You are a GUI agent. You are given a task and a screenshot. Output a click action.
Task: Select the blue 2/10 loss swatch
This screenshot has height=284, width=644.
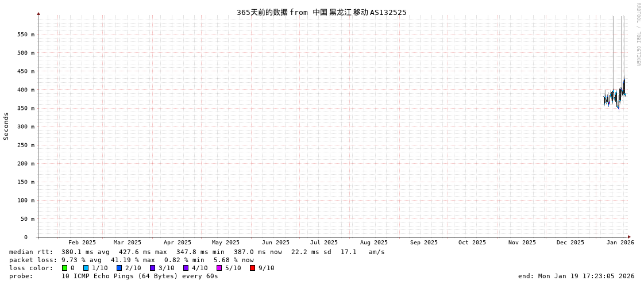119,268
